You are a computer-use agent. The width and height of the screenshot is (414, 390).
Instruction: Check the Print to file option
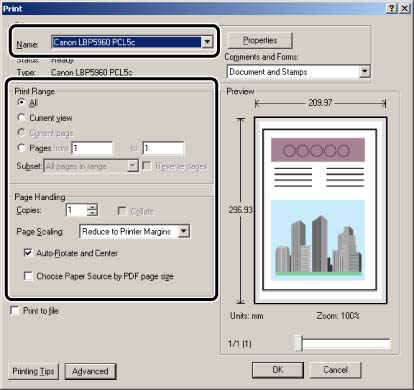click(x=15, y=311)
